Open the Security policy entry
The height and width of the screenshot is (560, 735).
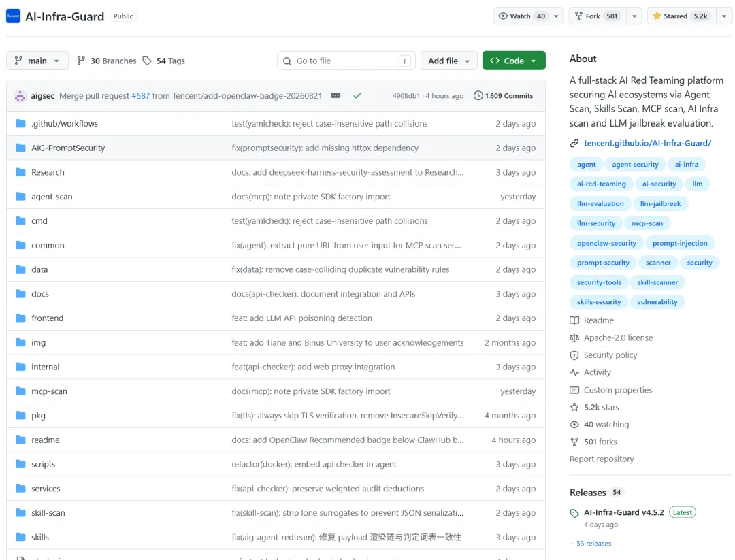pyautogui.click(x=603, y=355)
